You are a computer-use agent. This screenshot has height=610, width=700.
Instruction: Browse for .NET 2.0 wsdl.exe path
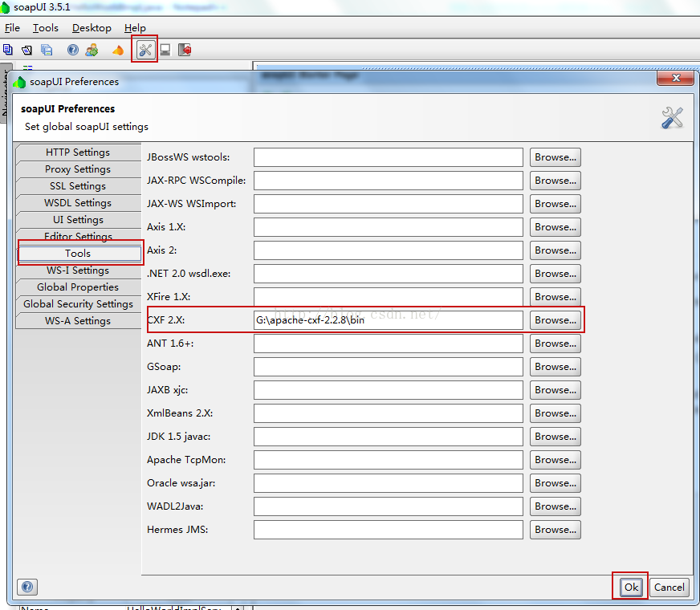pyautogui.click(x=556, y=274)
